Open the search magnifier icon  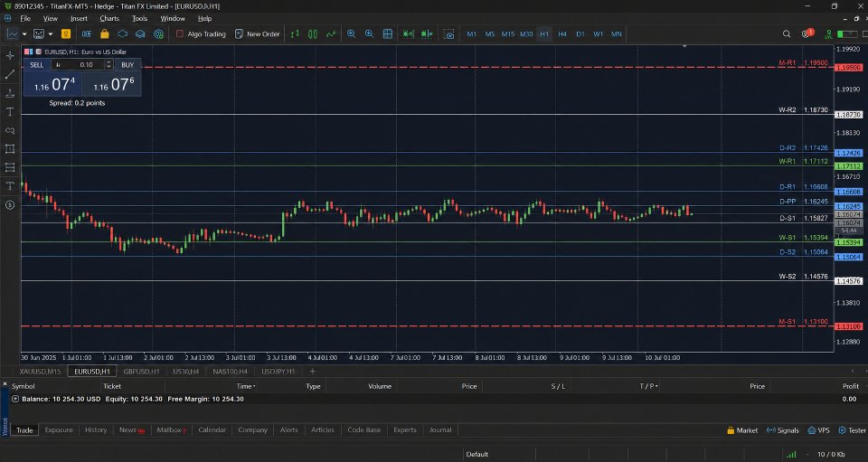(787, 33)
